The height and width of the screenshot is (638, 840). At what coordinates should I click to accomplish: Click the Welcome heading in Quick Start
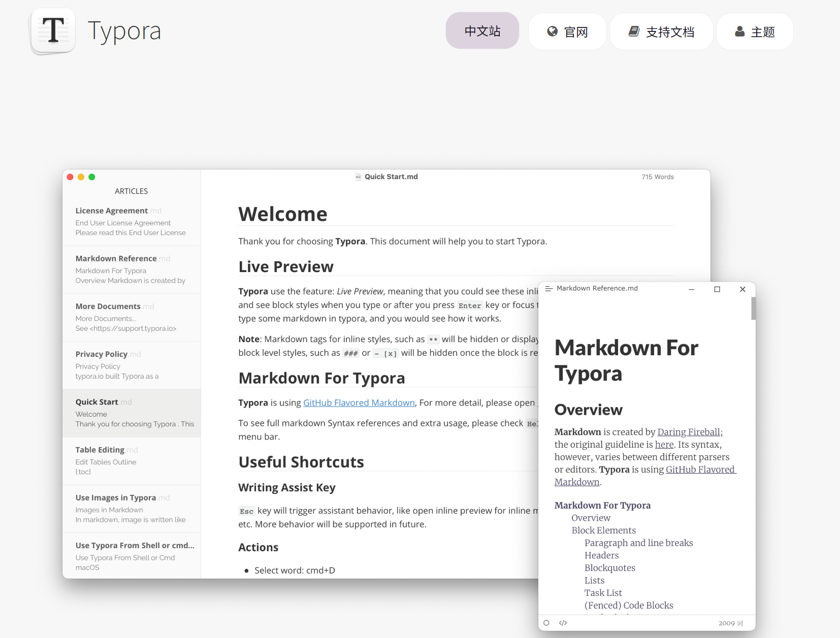pos(283,214)
